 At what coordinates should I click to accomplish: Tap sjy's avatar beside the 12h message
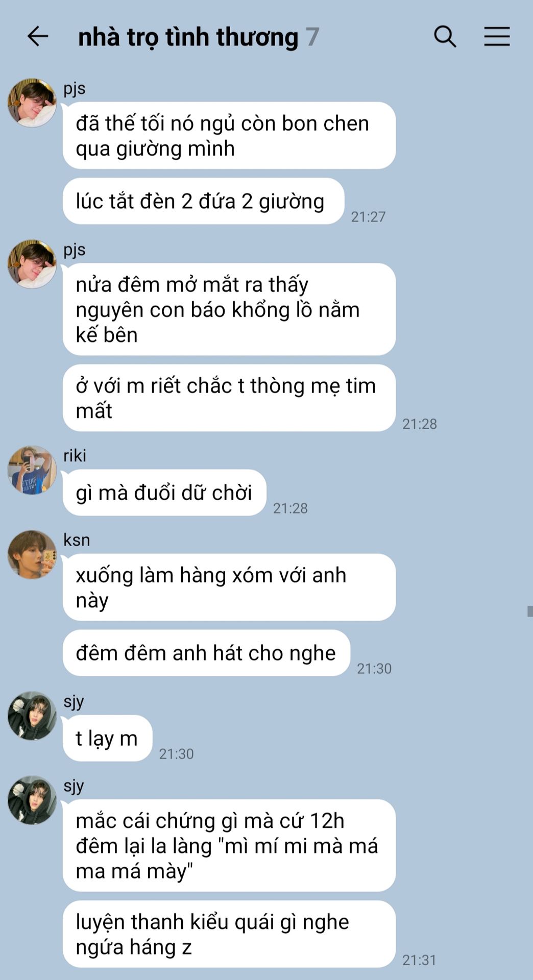coord(32,800)
